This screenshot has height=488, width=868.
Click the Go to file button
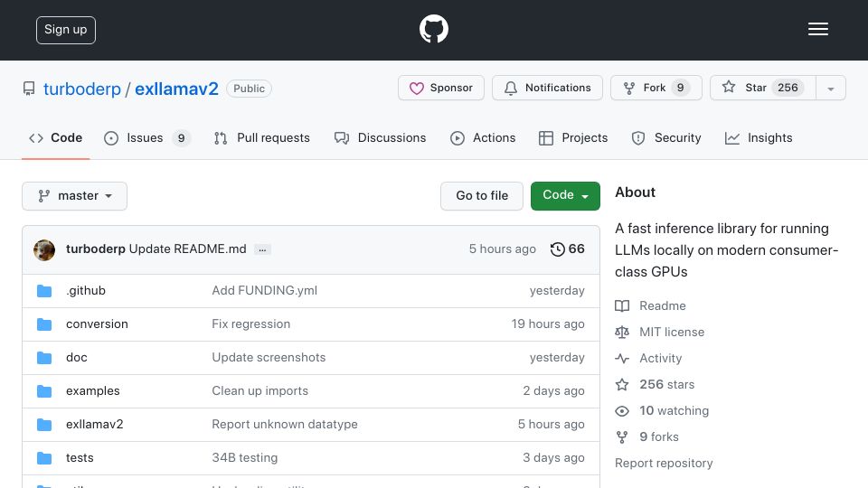coord(482,196)
